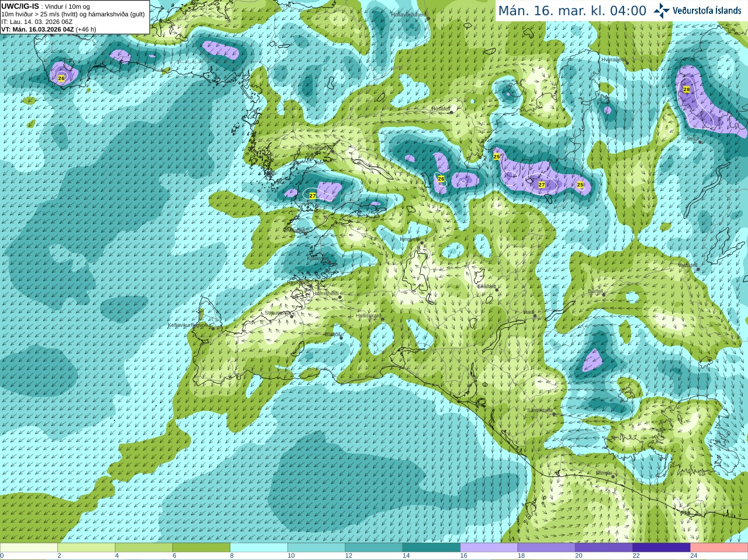The width and height of the screenshot is (748, 560).
Task: Click the Bláfjöll station label
Action: click(x=333, y=334)
